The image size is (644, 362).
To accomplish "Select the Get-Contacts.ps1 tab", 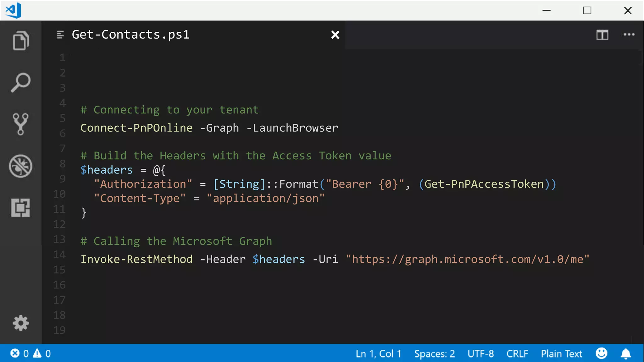I will [x=193, y=35].
